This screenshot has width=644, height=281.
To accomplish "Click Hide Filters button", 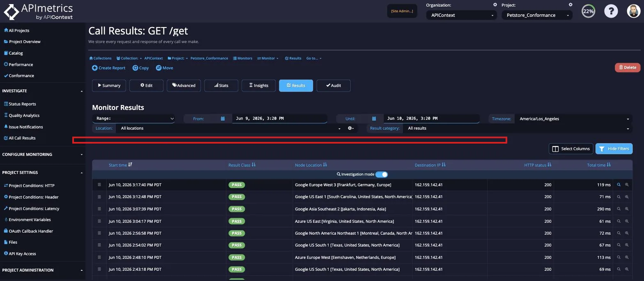I will [x=614, y=148].
